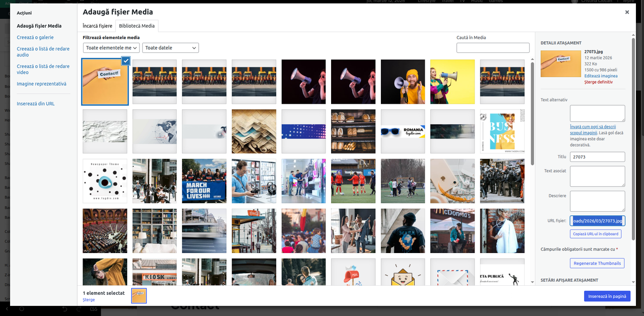This screenshot has width=644, height=316.
Task: Select the blue dotted banner thumbnail
Action: pyautogui.click(x=303, y=131)
